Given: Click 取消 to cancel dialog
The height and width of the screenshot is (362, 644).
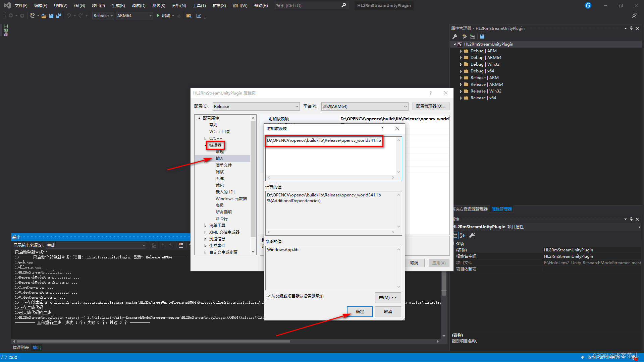Looking at the screenshot, I should (388, 312).
